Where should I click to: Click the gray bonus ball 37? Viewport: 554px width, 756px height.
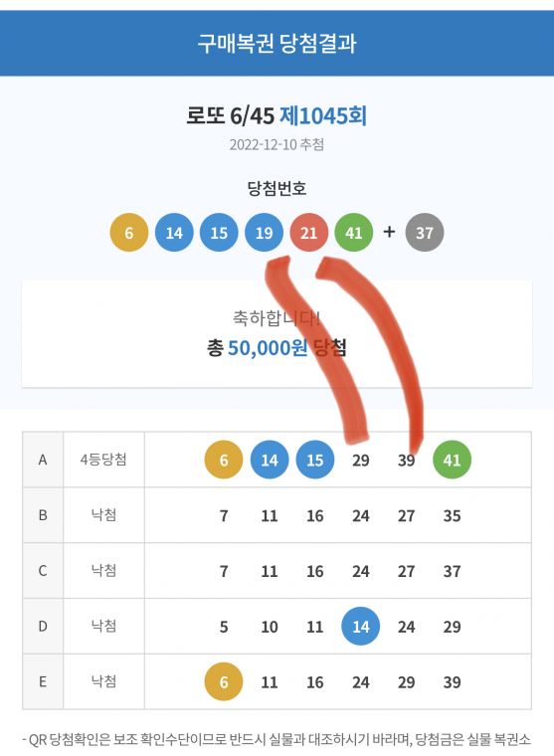pos(425,233)
